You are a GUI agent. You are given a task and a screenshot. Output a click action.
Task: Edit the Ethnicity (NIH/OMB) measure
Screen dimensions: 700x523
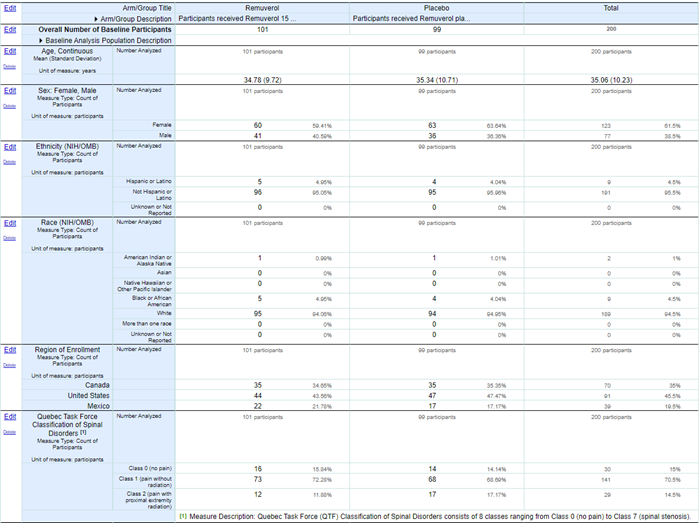(10, 146)
